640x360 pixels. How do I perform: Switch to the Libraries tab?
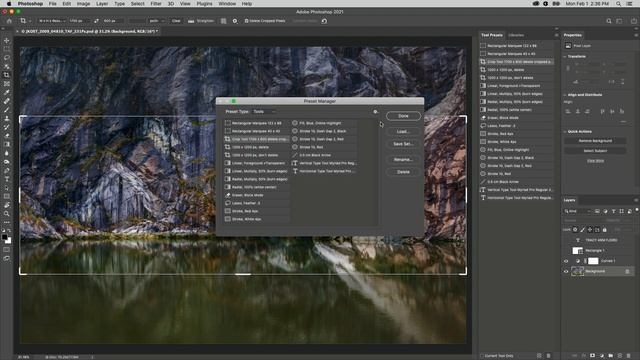tap(516, 35)
